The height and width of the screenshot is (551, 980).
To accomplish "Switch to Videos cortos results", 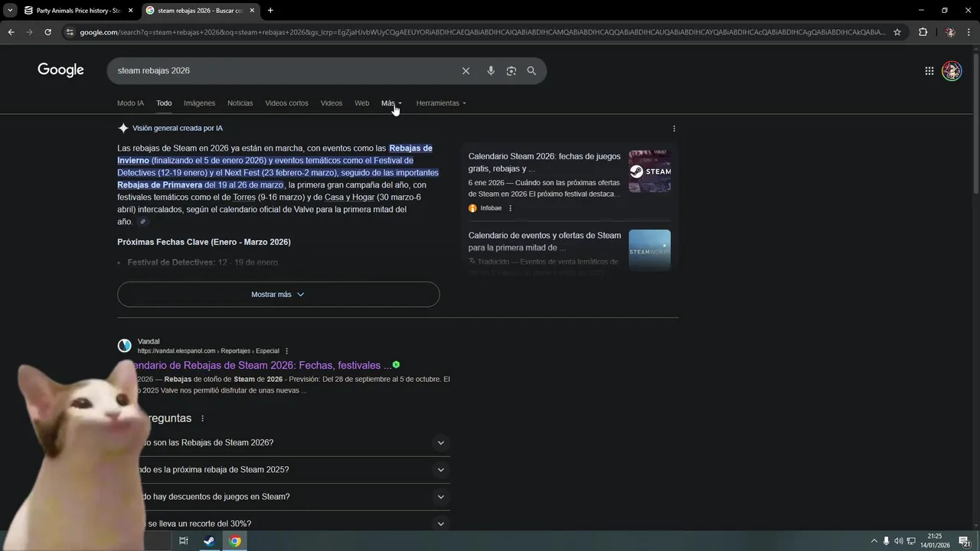I will (286, 103).
